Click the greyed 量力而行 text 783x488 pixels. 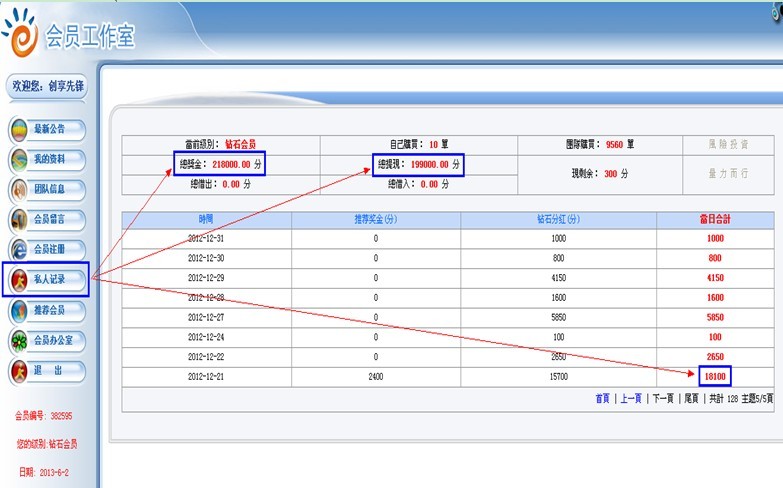point(728,174)
